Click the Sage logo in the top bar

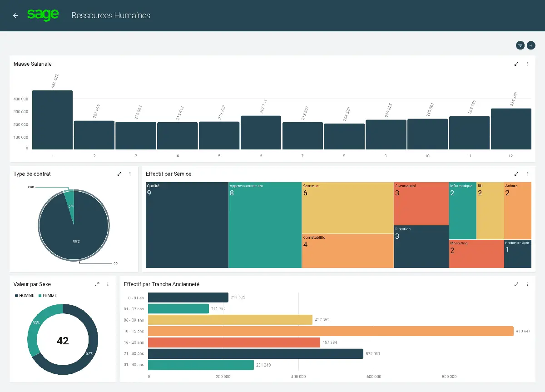pyautogui.click(x=43, y=15)
